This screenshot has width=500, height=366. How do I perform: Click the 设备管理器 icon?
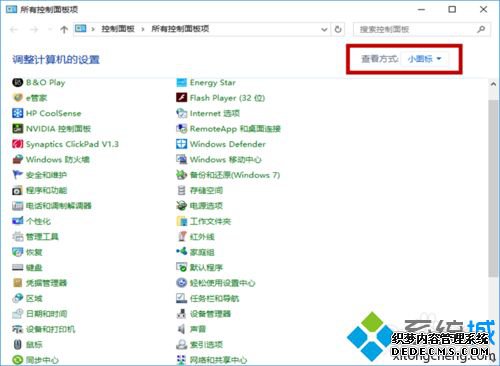coord(181,314)
